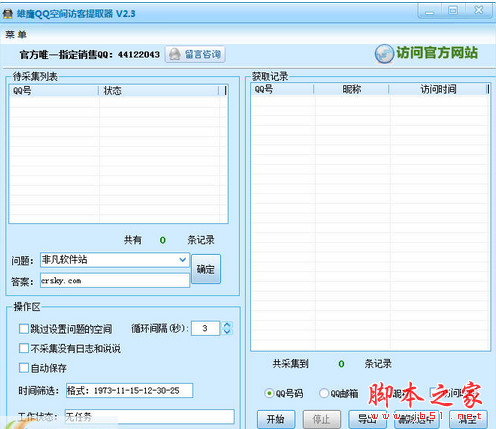Click the 共采集到 record count value

(341, 364)
